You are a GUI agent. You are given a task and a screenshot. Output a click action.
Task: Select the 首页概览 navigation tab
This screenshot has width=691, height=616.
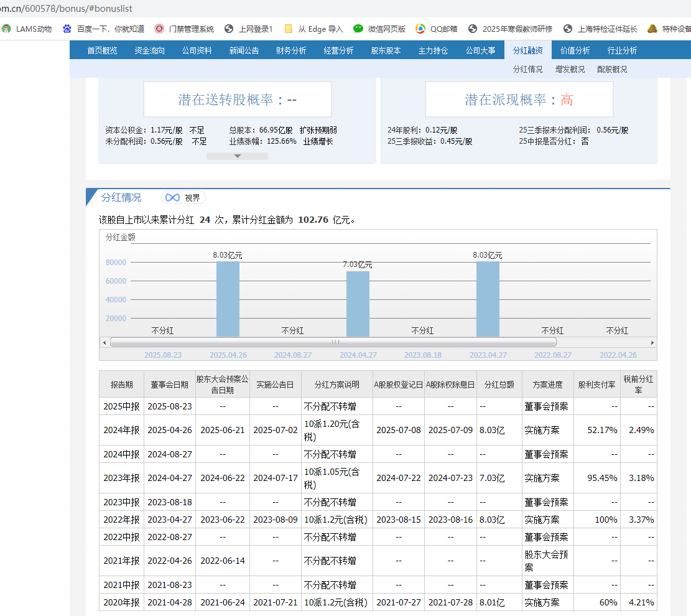pos(102,50)
